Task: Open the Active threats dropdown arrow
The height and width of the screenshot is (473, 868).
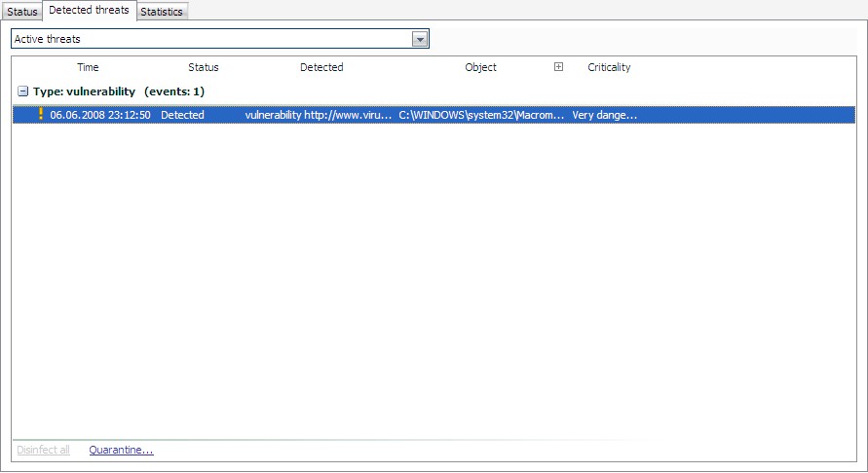Action: 420,39
